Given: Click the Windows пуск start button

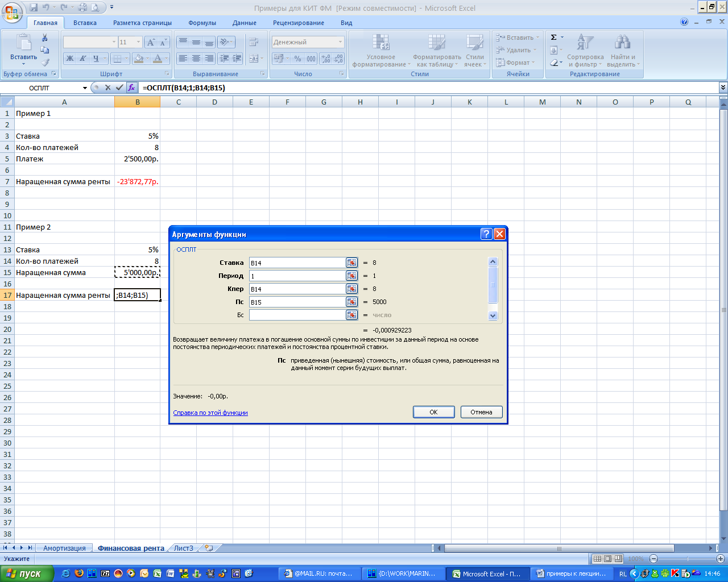Looking at the screenshot, I should click(27, 573).
